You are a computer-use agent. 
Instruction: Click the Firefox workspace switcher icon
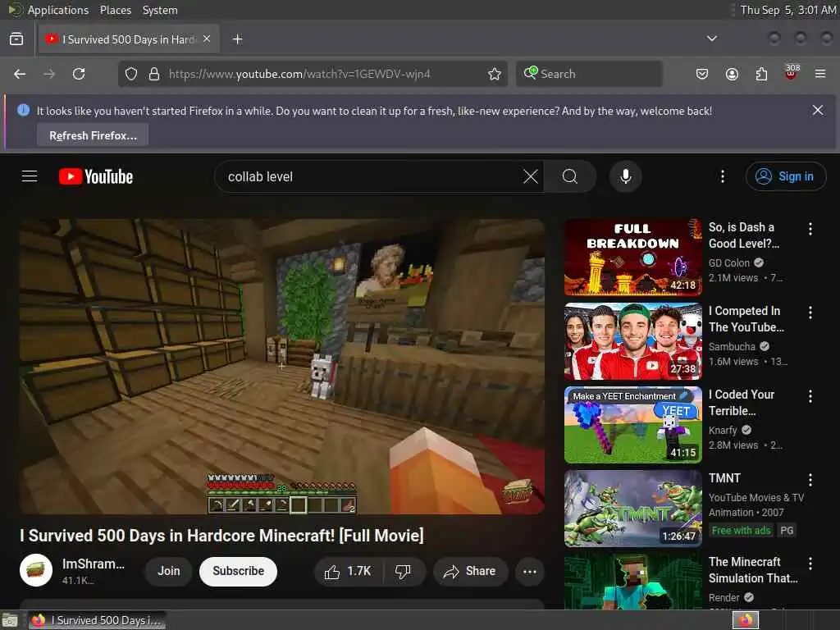pyautogui.click(x=746, y=620)
